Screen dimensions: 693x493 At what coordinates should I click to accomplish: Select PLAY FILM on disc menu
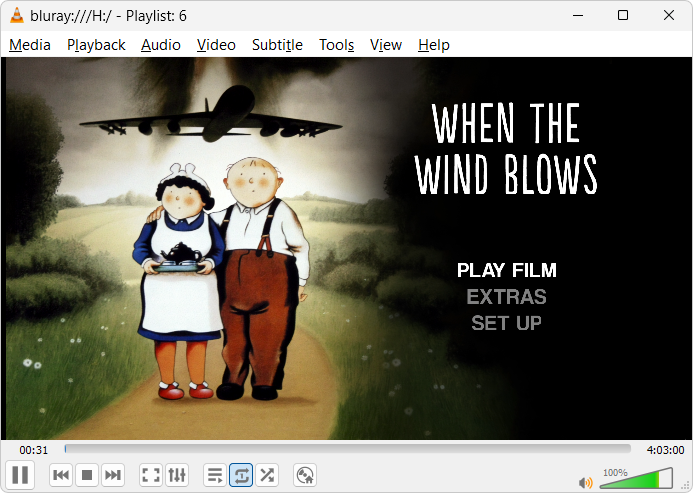506,270
